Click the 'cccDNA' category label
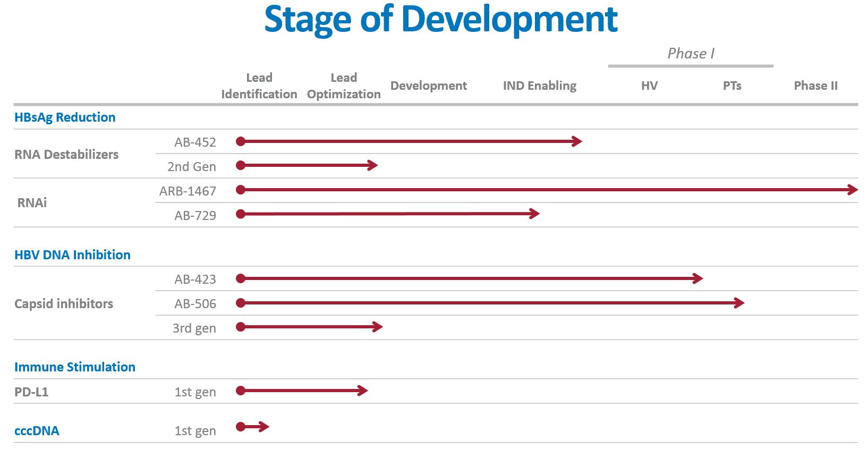 pyautogui.click(x=37, y=431)
